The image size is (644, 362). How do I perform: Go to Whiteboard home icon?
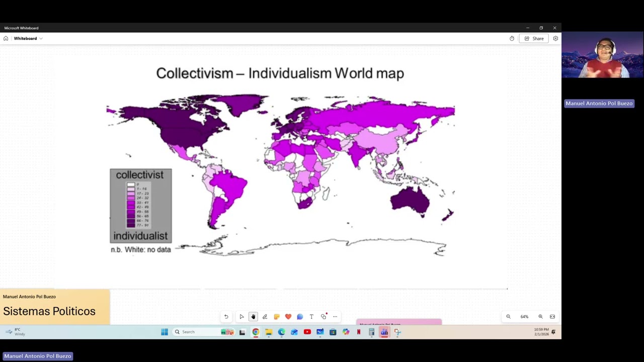click(6, 39)
